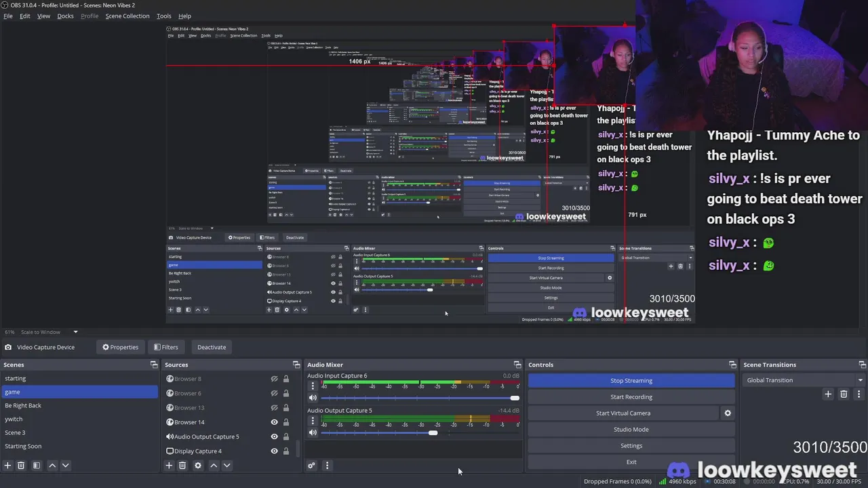Open the File menu

pos(8,16)
